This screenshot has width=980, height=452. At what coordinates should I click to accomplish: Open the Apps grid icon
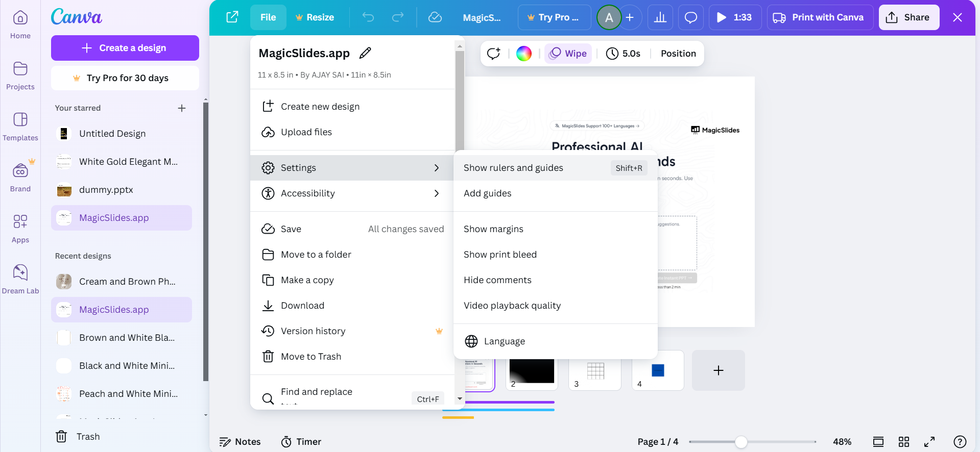pyautogui.click(x=20, y=222)
